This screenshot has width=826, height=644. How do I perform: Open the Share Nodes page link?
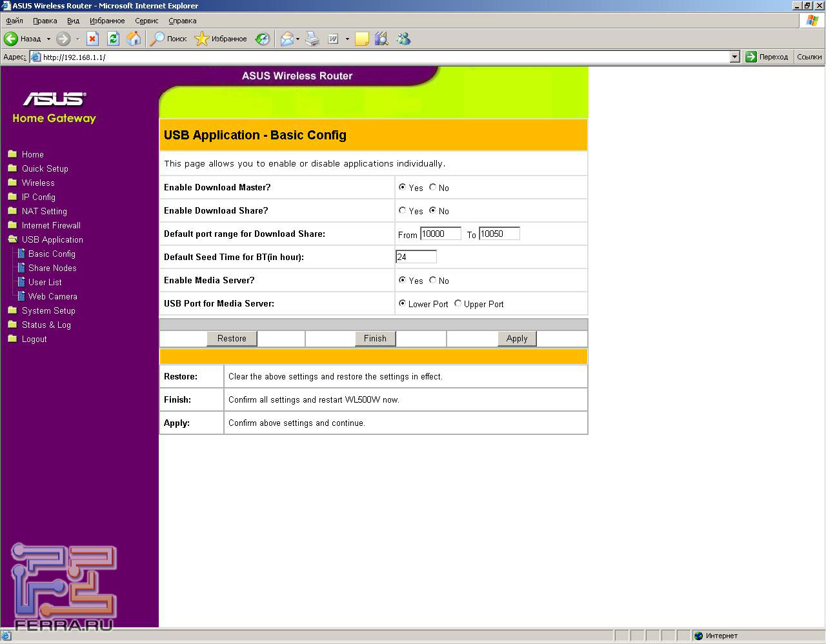point(52,268)
